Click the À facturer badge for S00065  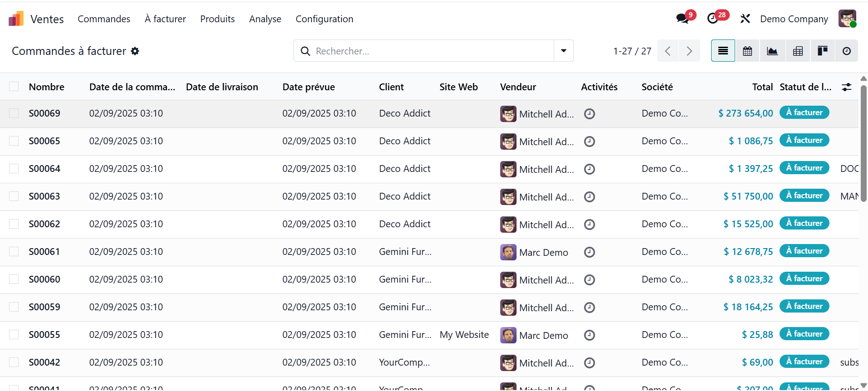(x=804, y=140)
